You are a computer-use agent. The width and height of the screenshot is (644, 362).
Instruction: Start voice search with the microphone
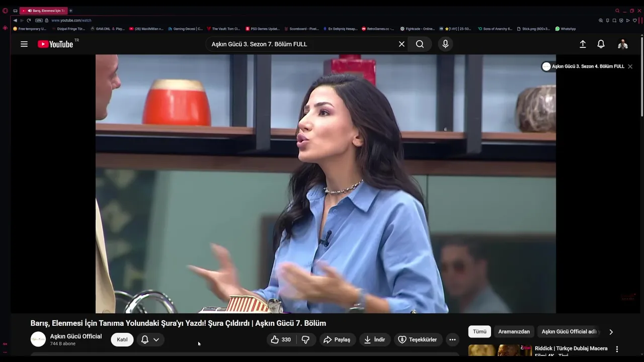[x=445, y=44]
